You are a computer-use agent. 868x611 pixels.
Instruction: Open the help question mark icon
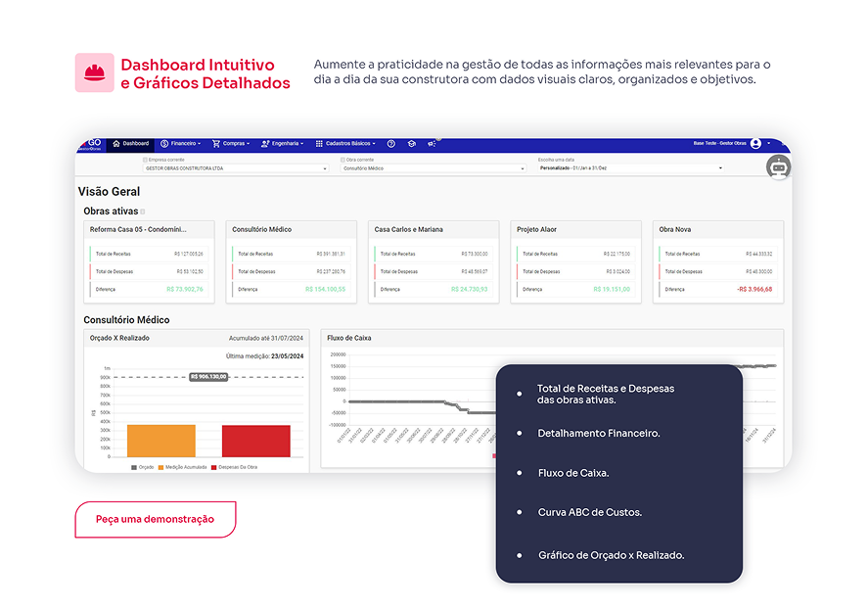pos(391,144)
